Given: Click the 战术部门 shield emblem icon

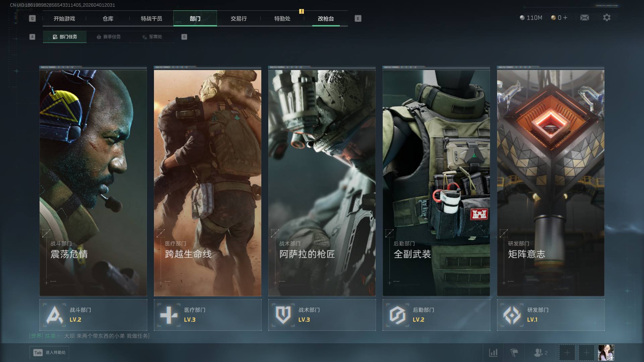Looking at the screenshot, I should tap(283, 315).
